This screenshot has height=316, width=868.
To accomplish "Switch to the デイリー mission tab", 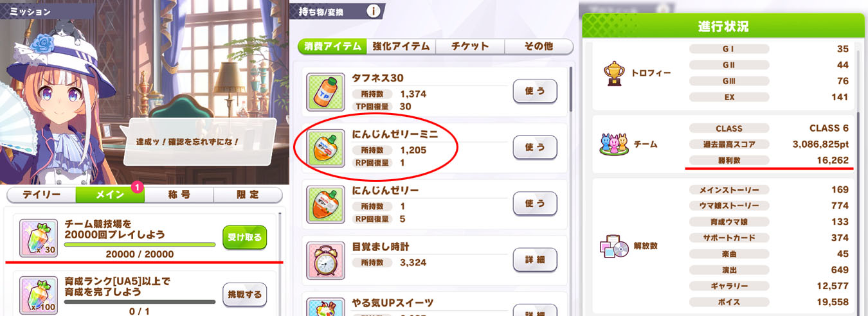I will 41,195.
